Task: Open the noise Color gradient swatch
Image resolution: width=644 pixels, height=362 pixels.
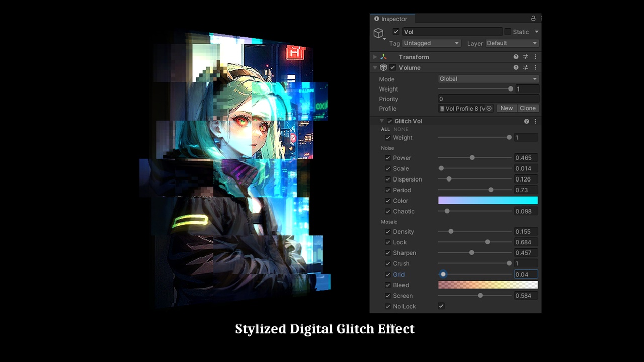Action: click(x=488, y=201)
